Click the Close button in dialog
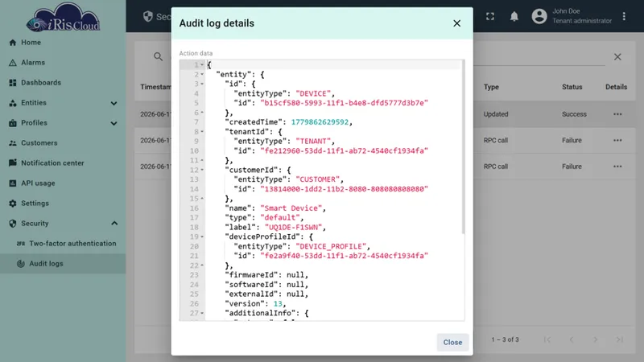 click(452, 343)
